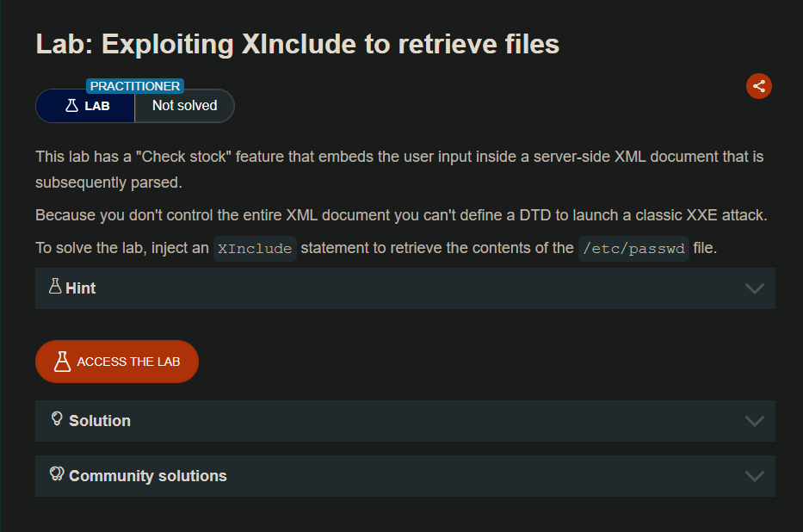
Task: Expand the Hint section with its chevron
Action: point(754,288)
